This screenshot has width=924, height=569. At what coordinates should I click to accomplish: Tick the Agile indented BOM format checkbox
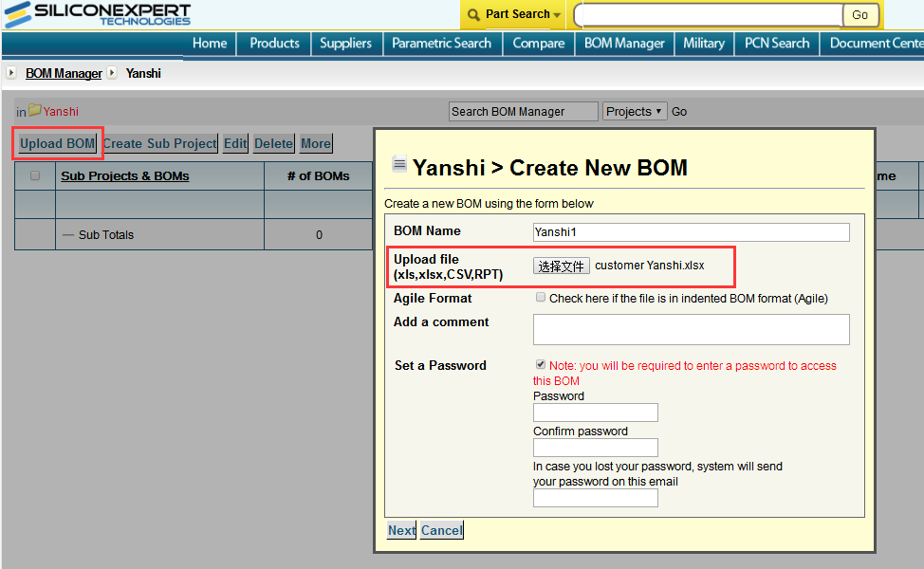point(541,298)
